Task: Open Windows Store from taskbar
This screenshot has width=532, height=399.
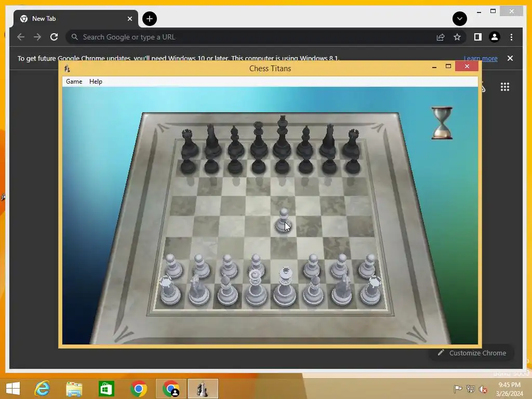Action: tap(106, 389)
